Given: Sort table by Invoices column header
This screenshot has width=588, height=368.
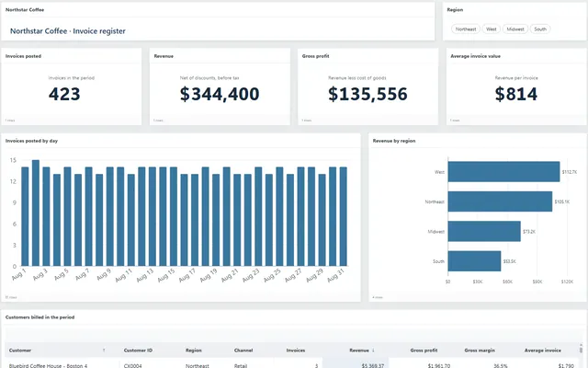Looking at the screenshot, I should click(296, 351).
